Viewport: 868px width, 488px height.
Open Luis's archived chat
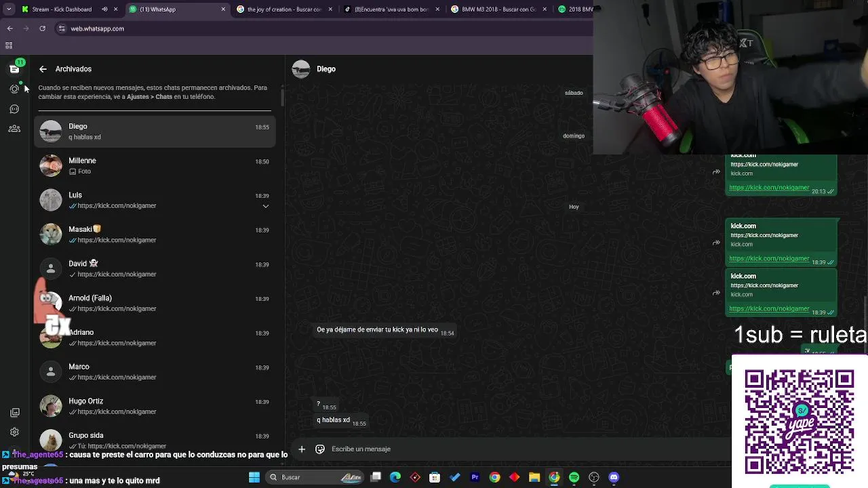click(155, 200)
